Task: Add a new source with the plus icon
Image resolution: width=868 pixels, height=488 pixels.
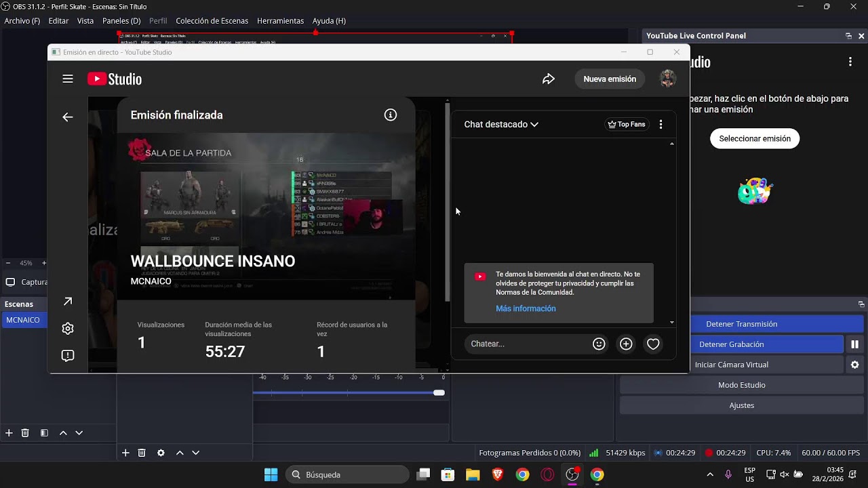Action: (x=125, y=453)
